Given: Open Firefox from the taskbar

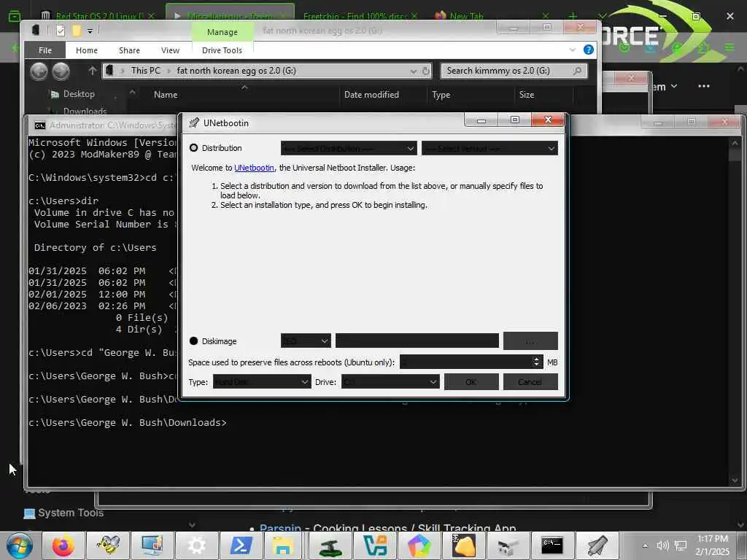Looking at the screenshot, I should (63, 545).
